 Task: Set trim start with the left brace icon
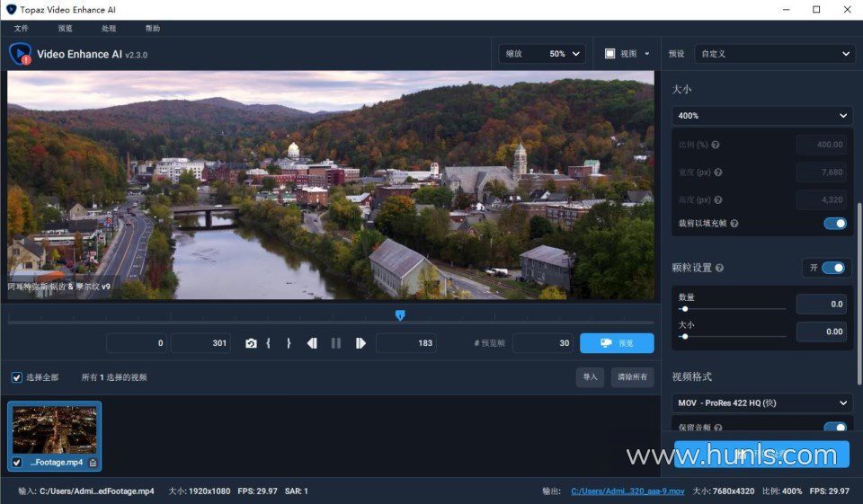pyautogui.click(x=269, y=343)
